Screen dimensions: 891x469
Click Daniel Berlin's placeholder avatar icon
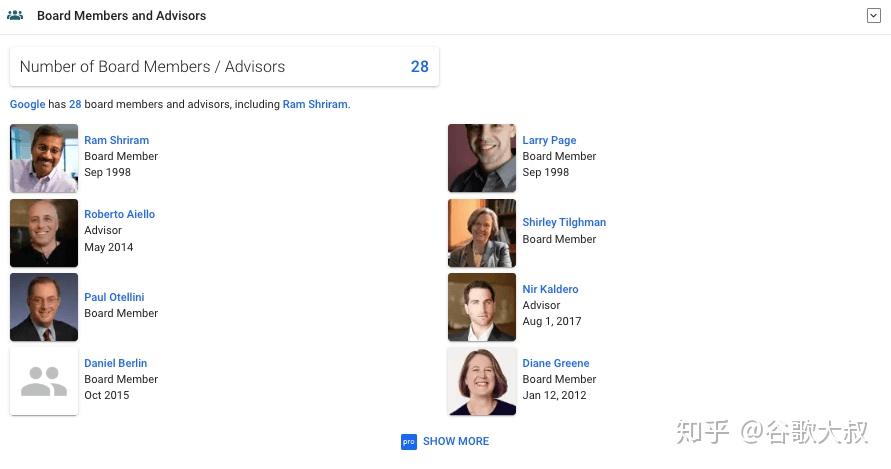(44, 381)
